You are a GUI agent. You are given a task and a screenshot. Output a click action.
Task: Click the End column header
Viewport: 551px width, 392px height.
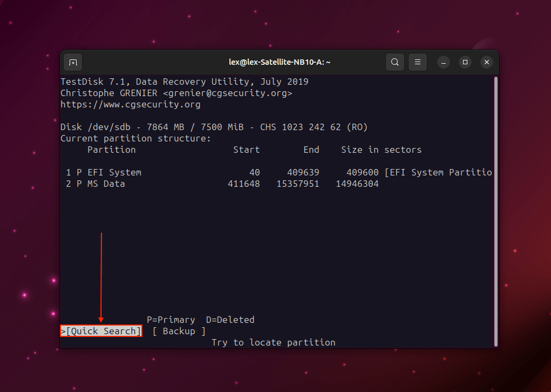pos(311,150)
